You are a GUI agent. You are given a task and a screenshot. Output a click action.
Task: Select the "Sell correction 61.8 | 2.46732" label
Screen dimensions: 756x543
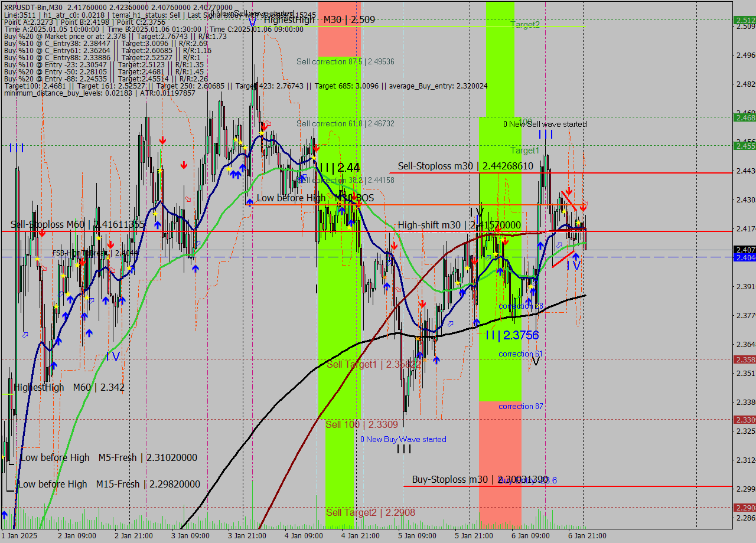click(346, 123)
